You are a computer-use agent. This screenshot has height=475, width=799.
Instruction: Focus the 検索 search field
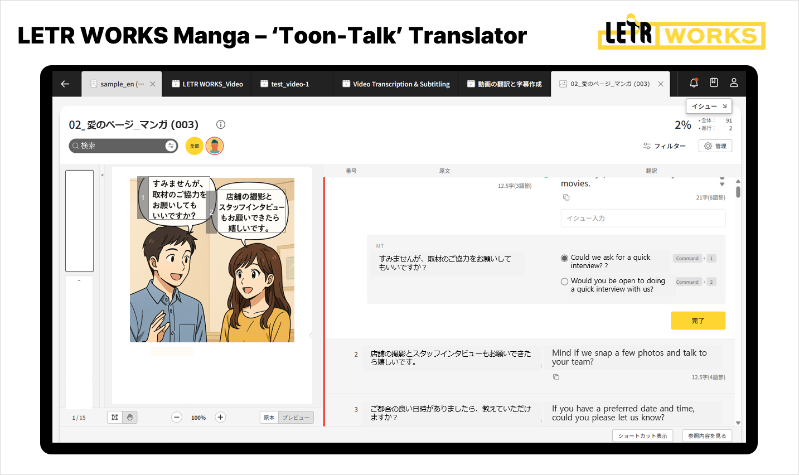(122, 146)
